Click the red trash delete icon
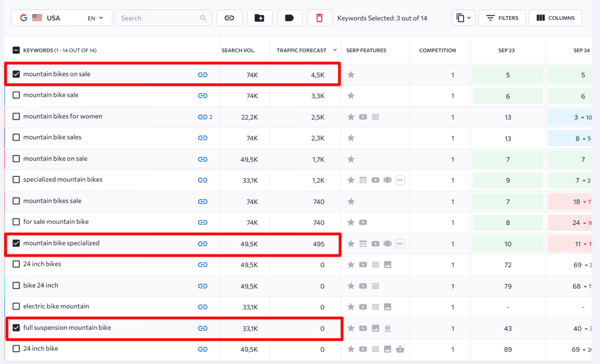The width and height of the screenshot is (600, 364). (x=320, y=18)
